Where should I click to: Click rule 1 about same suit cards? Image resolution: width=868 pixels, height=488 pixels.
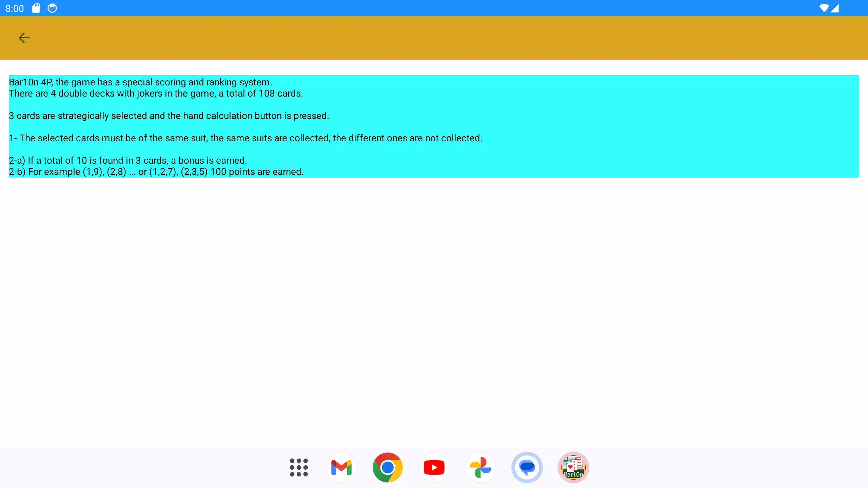[x=245, y=138]
